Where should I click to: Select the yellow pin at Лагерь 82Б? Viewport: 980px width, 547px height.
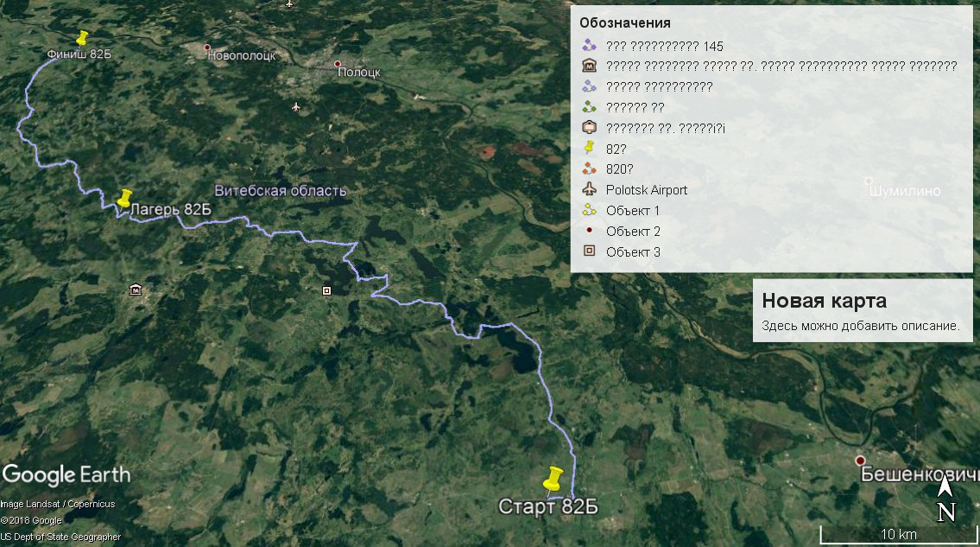[125, 197]
